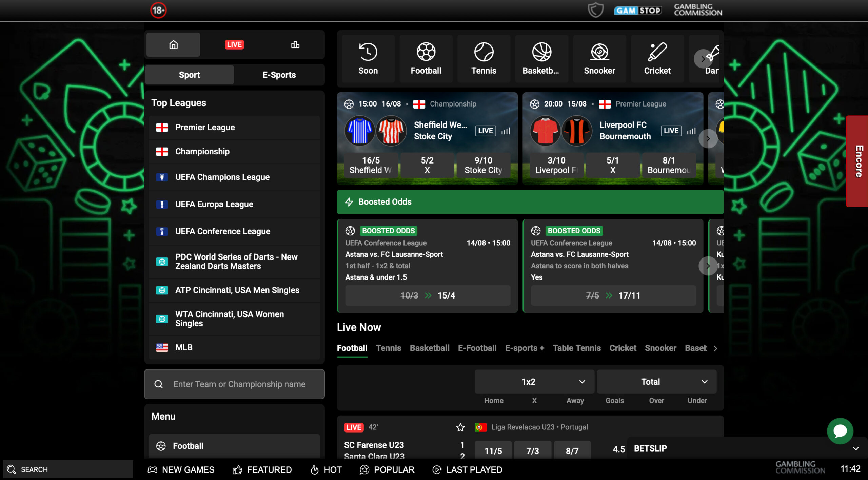The width and height of the screenshot is (868, 480).
Task: Pick 11/5 home odds for SC Farense U23
Action: click(493, 450)
